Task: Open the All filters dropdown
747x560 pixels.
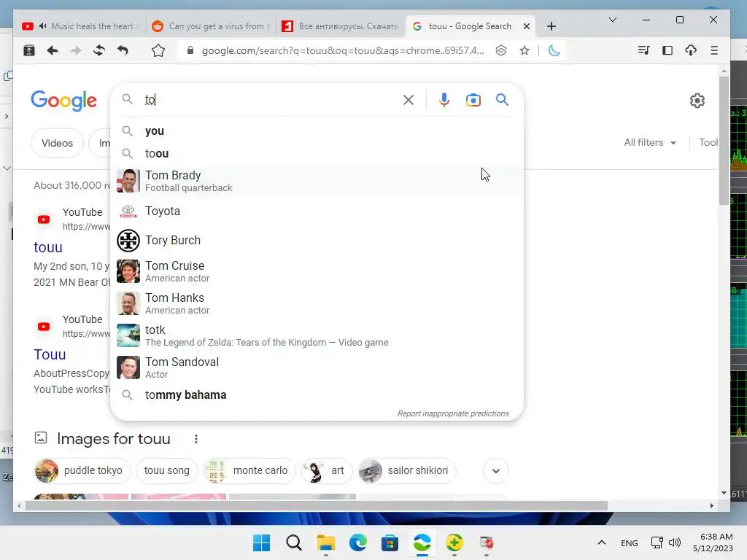Action: (x=650, y=142)
